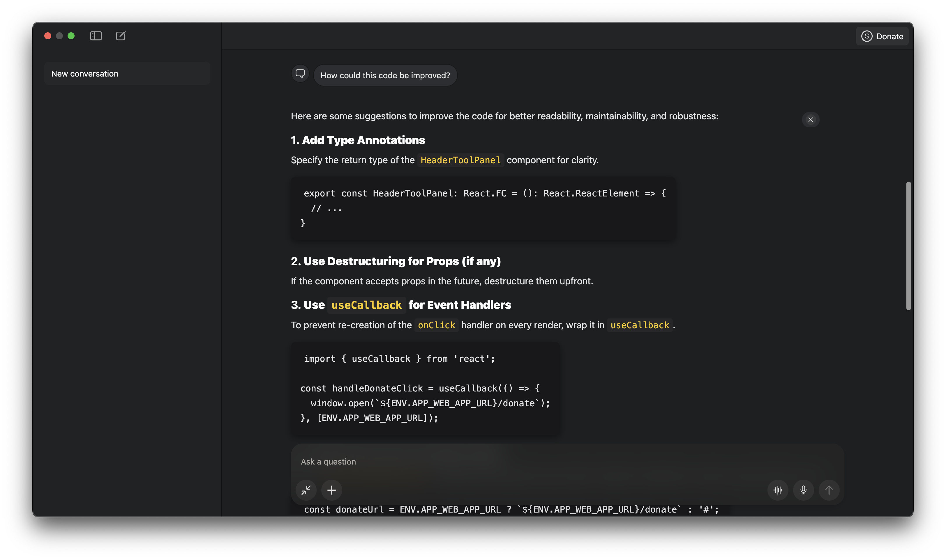Screen dimensions: 946x560
Task: Click the onClick inline code text
Action: coord(436,325)
